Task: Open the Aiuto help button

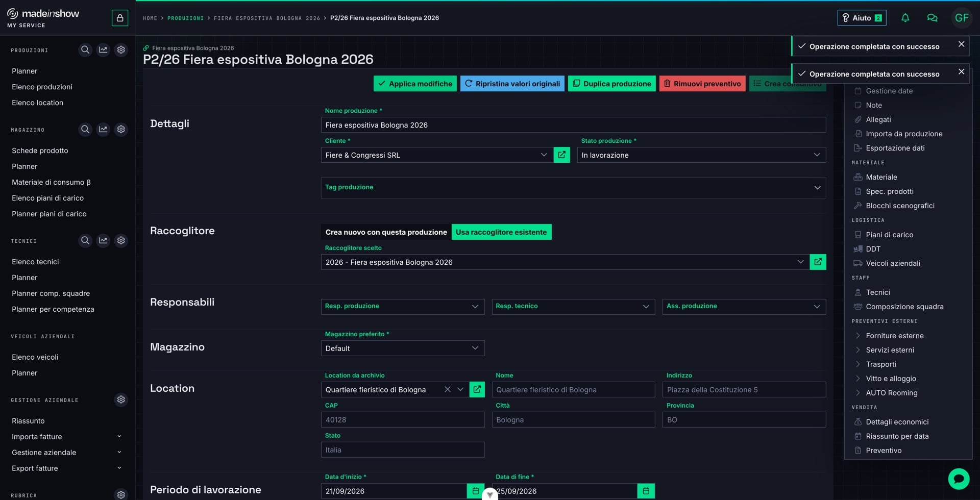Action: (862, 18)
